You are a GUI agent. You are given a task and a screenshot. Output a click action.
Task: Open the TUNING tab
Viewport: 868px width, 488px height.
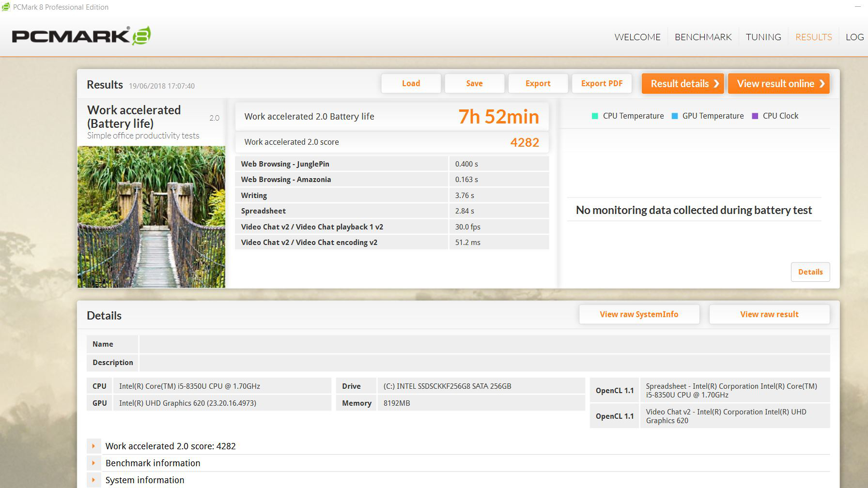[763, 37]
